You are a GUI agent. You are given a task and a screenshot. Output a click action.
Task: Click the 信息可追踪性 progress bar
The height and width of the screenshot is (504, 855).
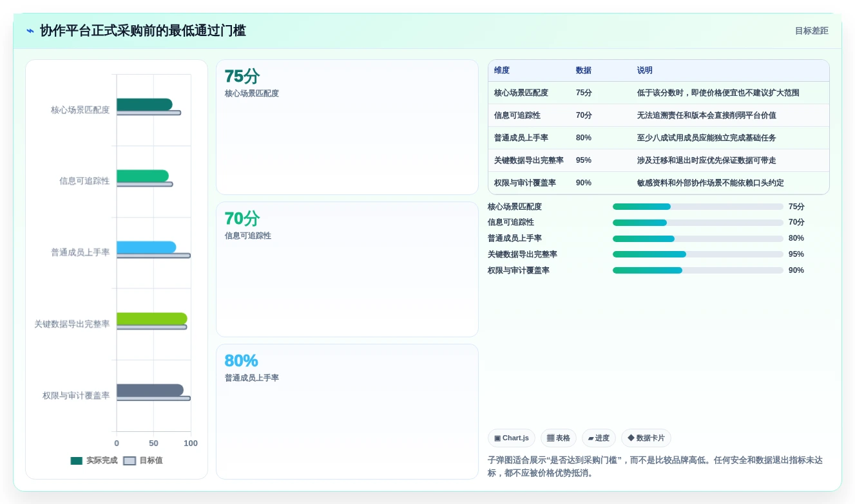click(698, 223)
